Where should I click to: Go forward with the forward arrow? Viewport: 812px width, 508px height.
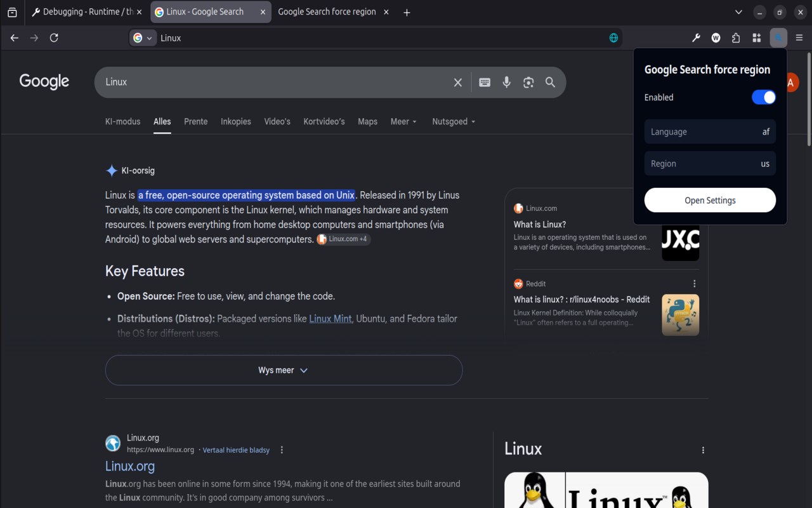(34, 38)
